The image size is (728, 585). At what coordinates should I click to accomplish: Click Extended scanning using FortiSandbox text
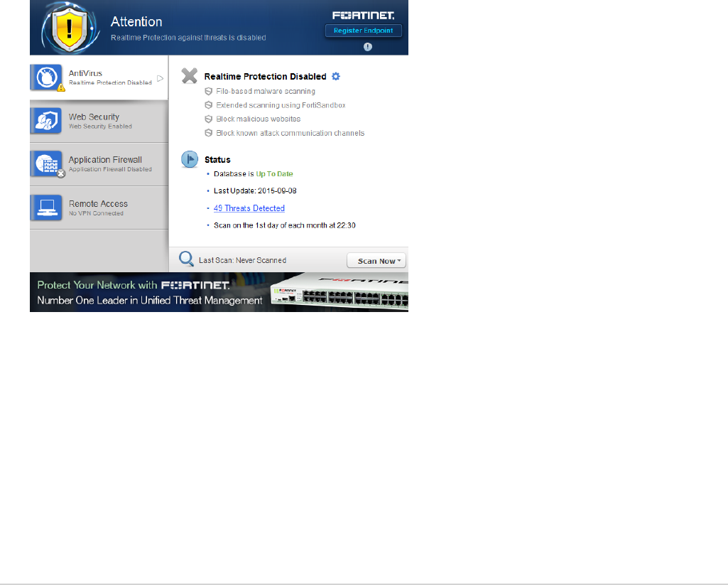[x=281, y=105]
